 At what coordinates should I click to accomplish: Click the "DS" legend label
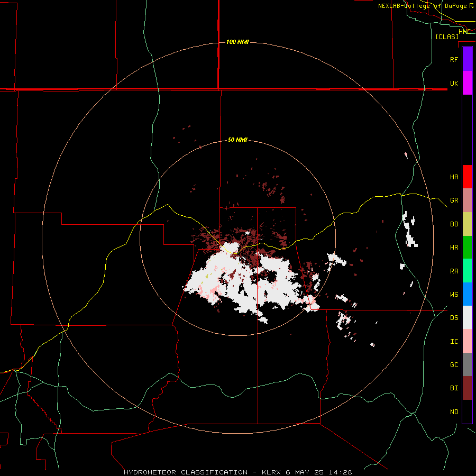[x=454, y=318]
